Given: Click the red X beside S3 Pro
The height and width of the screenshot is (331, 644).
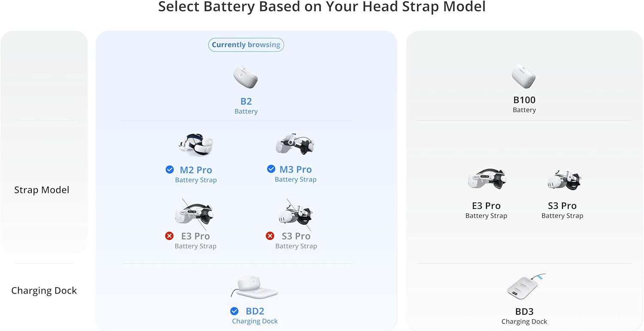Looking at the screenshot, I should (x=270, y=236).
